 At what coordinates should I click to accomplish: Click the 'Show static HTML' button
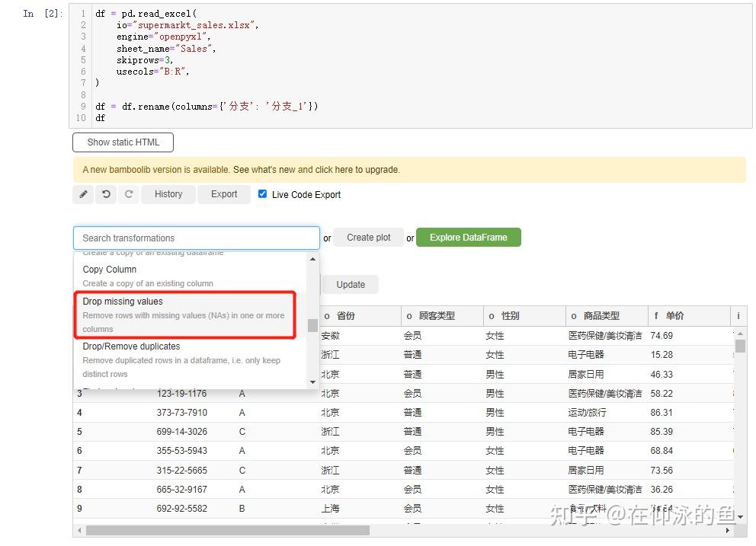pos(122,142)
